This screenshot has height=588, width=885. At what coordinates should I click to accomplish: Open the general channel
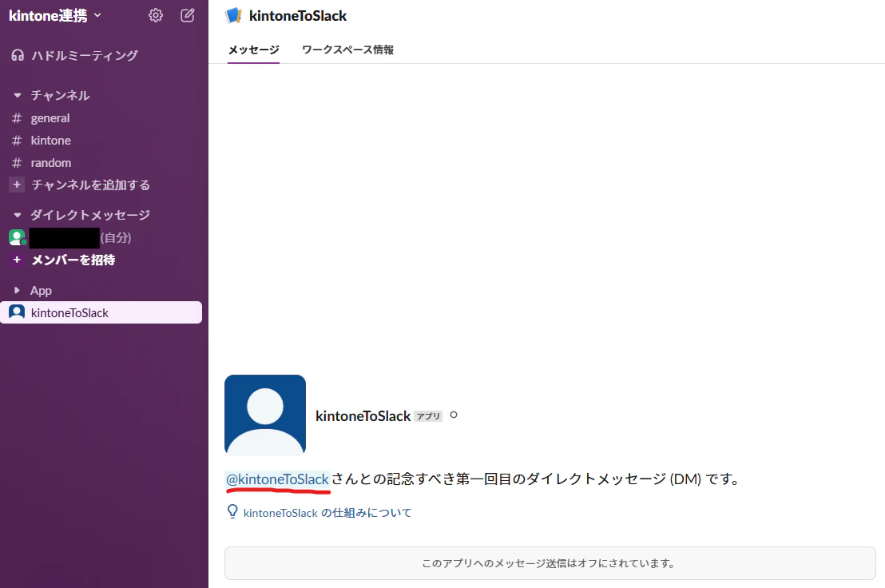coord(50,118)
